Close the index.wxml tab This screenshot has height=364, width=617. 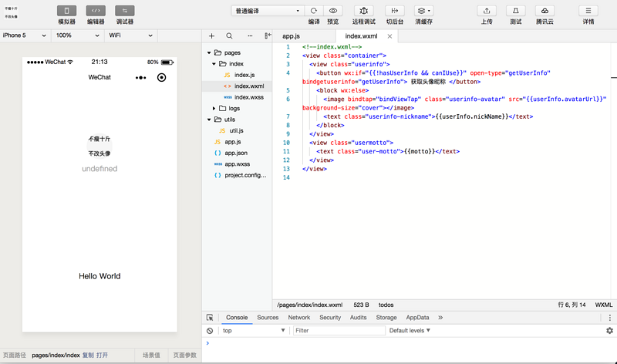point(389,36)
